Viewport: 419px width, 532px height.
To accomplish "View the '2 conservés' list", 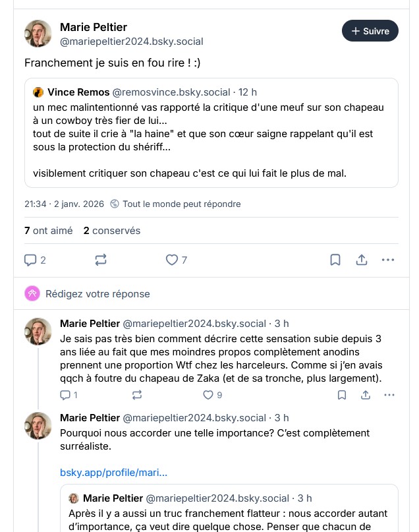I will pos(111,231).
